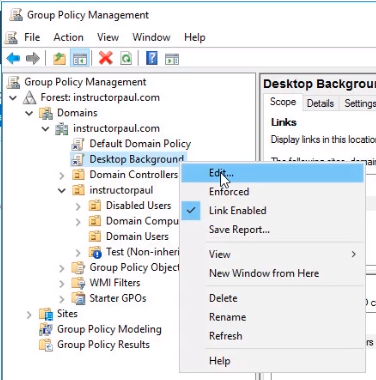The width and height of the screenshot is (376, 380).
Task: Expand the Domain Controllers node
Action: tap(62, 175)
